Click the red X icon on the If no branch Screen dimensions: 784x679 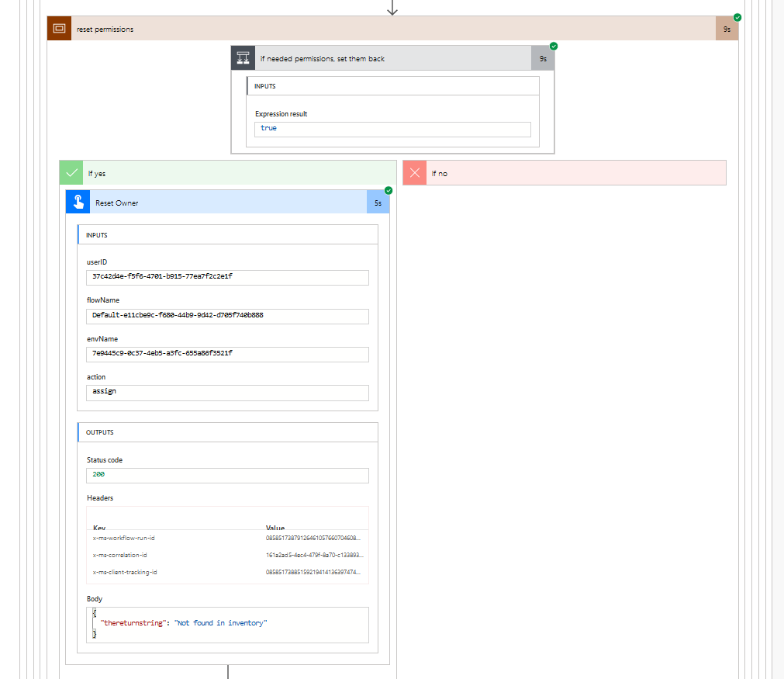[413, 172]
